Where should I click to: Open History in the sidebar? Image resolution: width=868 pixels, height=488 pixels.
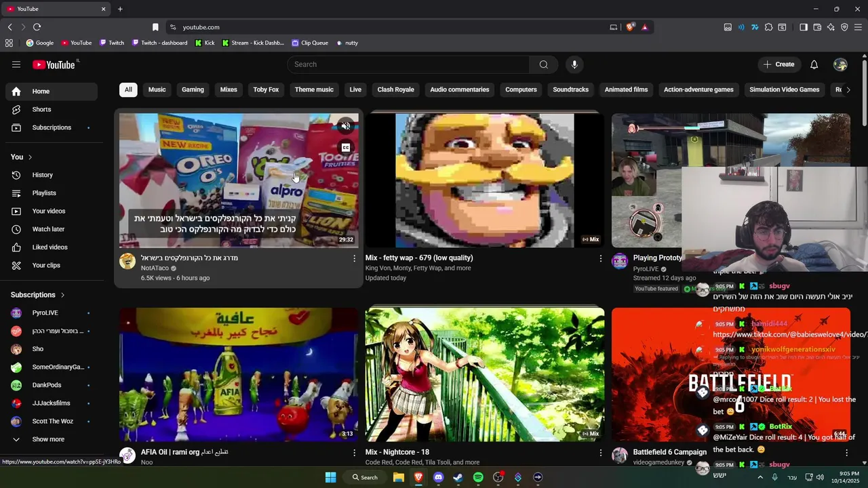[x=52, y=175]
